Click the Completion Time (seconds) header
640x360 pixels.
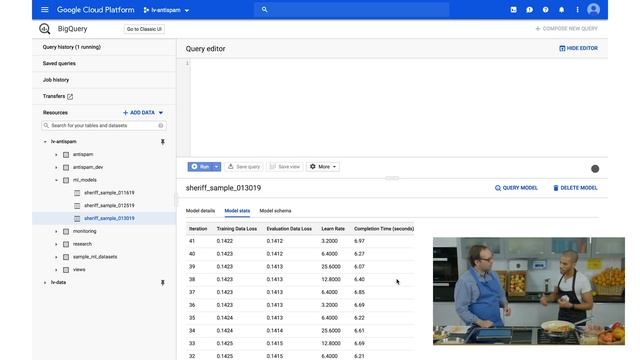(x=384, y=229)
